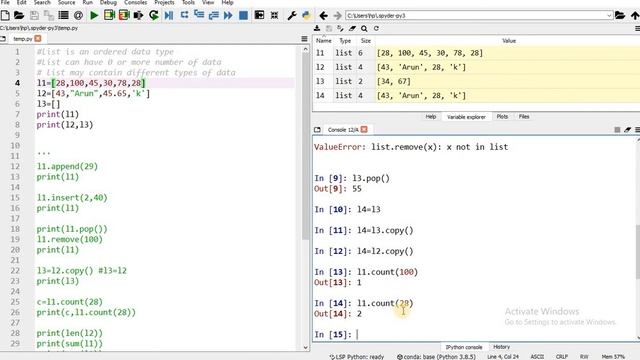The height and width of the screenshot is (360, 640).
Task: Click the editor browse tabs button
Action: click(3, 39)
